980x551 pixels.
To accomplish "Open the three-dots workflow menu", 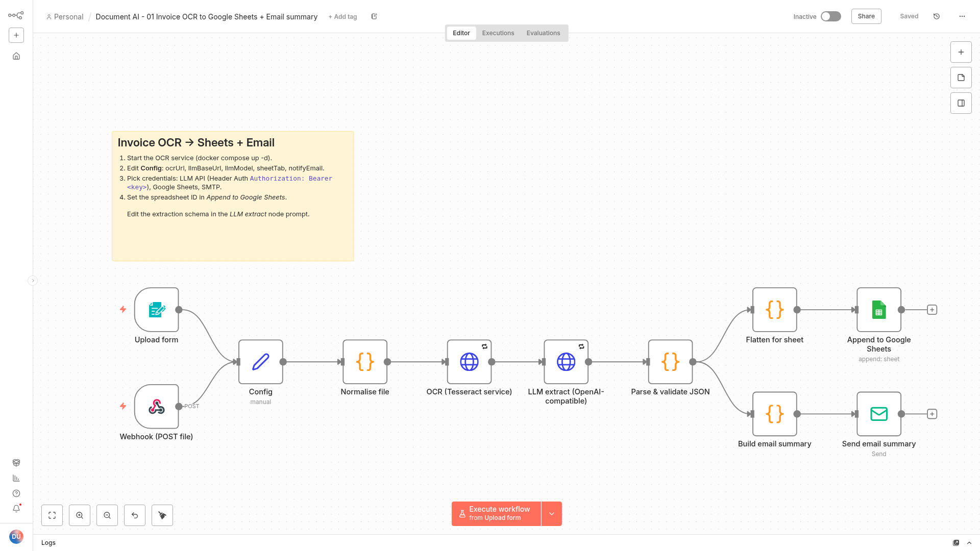I will (962, 16).
